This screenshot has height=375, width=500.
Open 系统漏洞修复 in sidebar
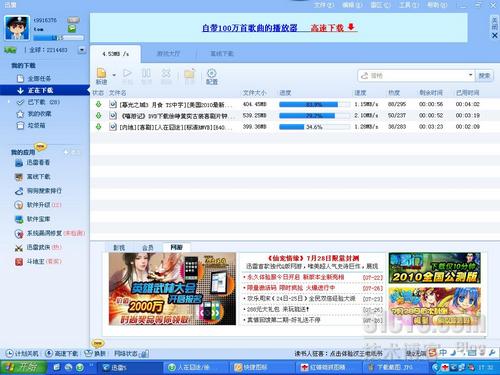(x=50, y=233)
